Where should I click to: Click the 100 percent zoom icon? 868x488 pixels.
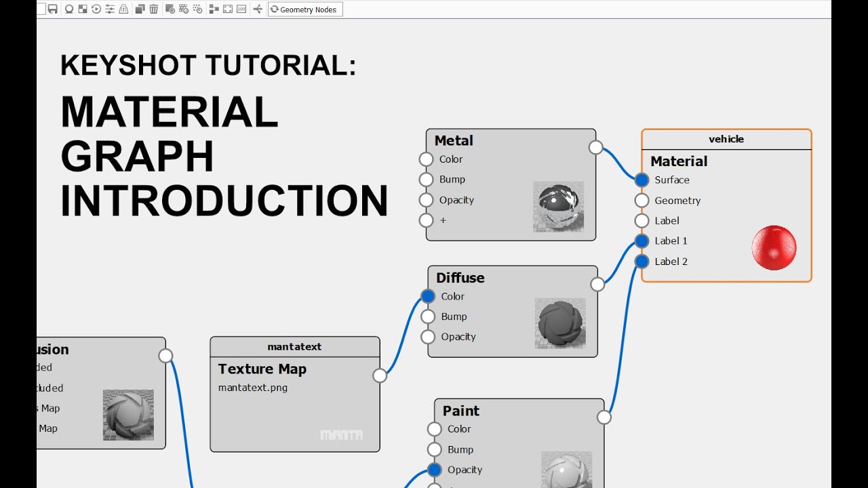(241, 9)
